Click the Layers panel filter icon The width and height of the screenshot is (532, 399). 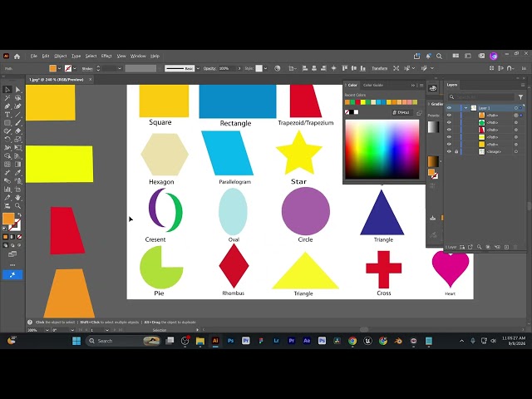click(520, 97)
